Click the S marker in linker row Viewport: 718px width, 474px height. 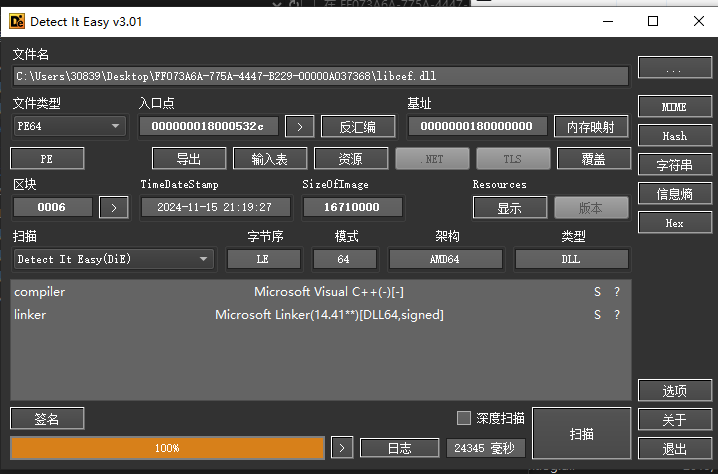click(597, 315)
